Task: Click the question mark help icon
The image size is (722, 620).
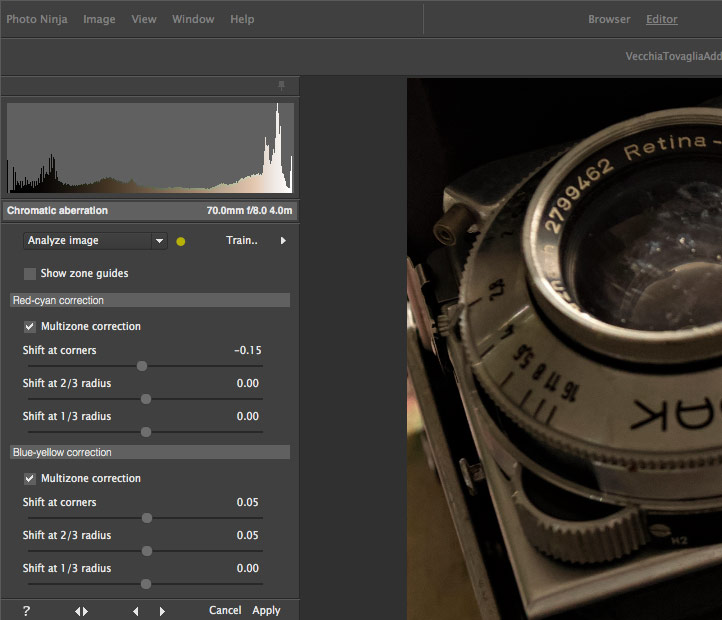Action: (26, 611)
